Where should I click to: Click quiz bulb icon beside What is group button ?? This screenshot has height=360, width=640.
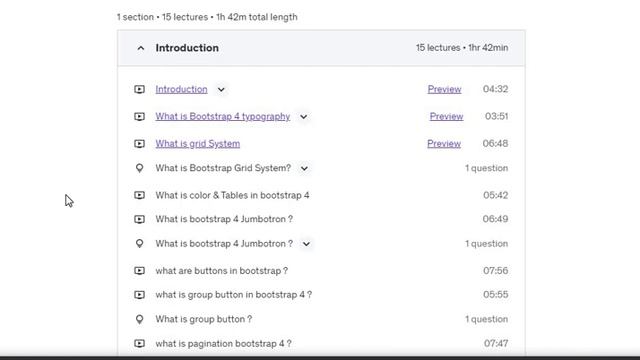[x=140, y=319]
